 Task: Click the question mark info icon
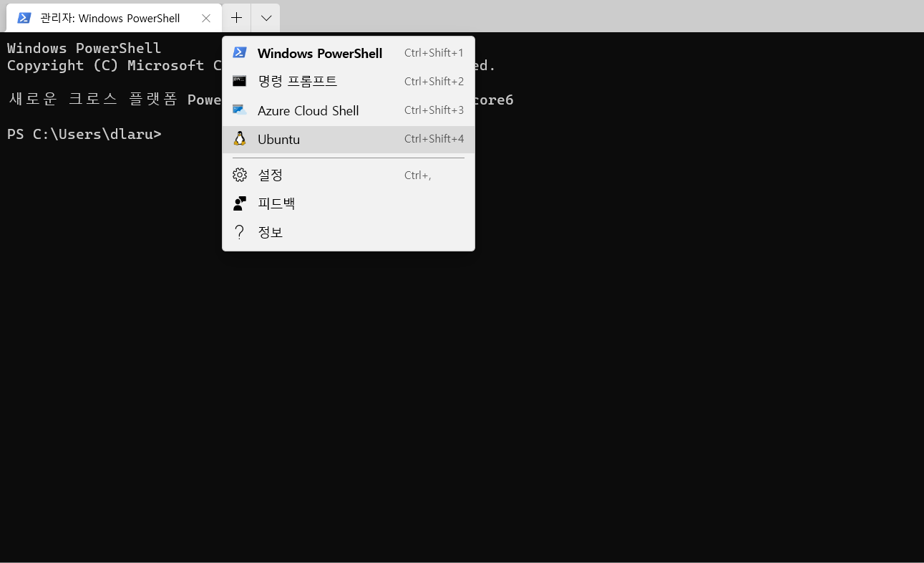[x=240, y=232]
